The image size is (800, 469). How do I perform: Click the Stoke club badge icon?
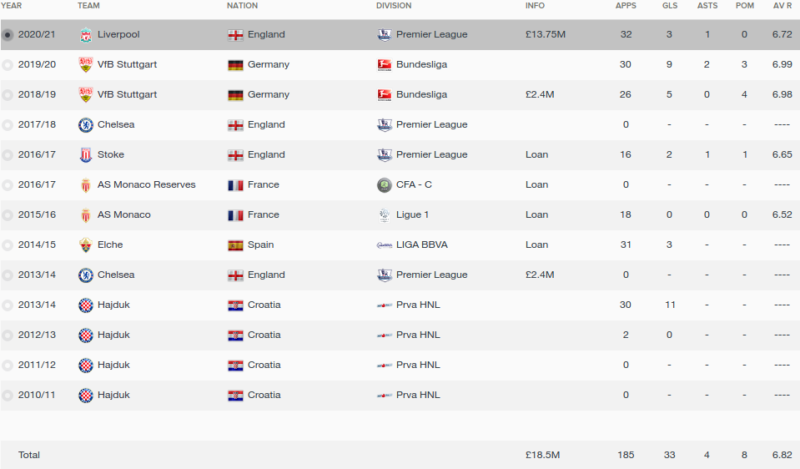click(x=86, y=155)
